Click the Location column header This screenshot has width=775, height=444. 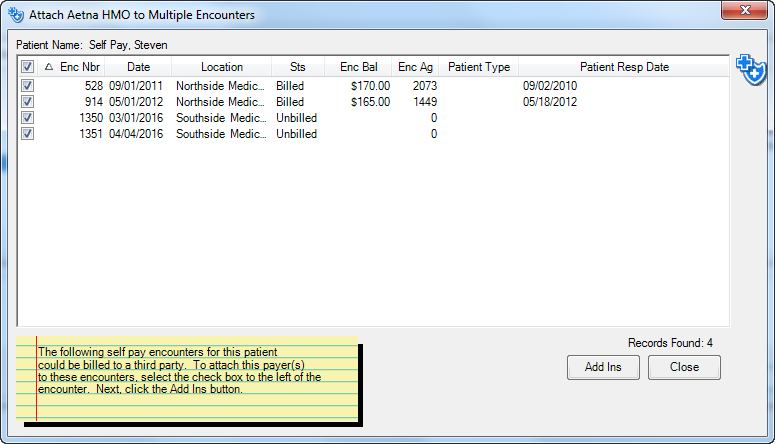pos(221,67)
